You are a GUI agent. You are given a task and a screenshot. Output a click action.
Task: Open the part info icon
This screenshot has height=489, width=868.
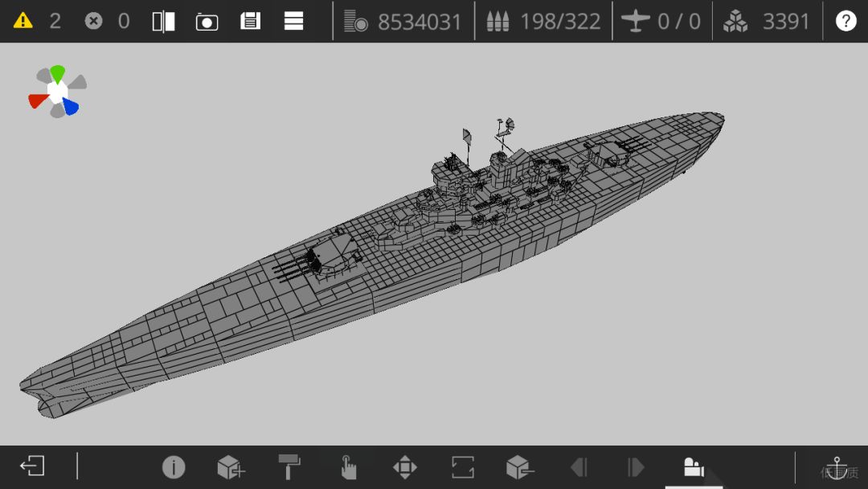tap(174, 466)
